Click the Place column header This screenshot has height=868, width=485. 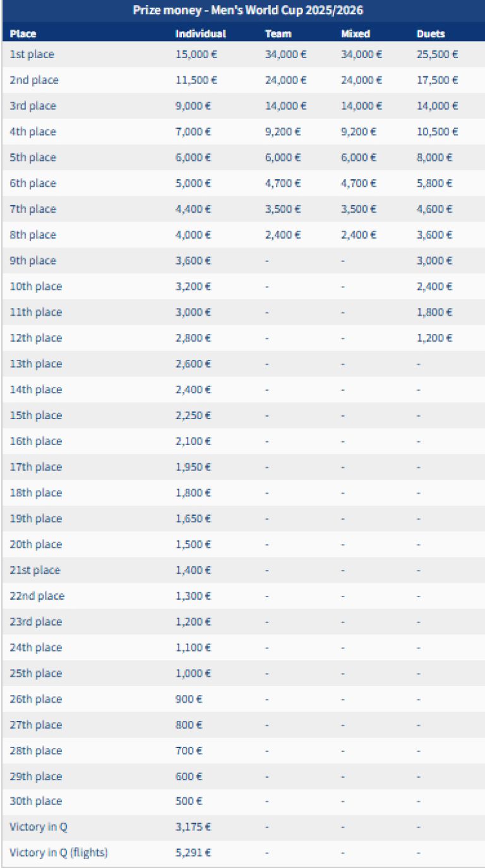point(23,34)
